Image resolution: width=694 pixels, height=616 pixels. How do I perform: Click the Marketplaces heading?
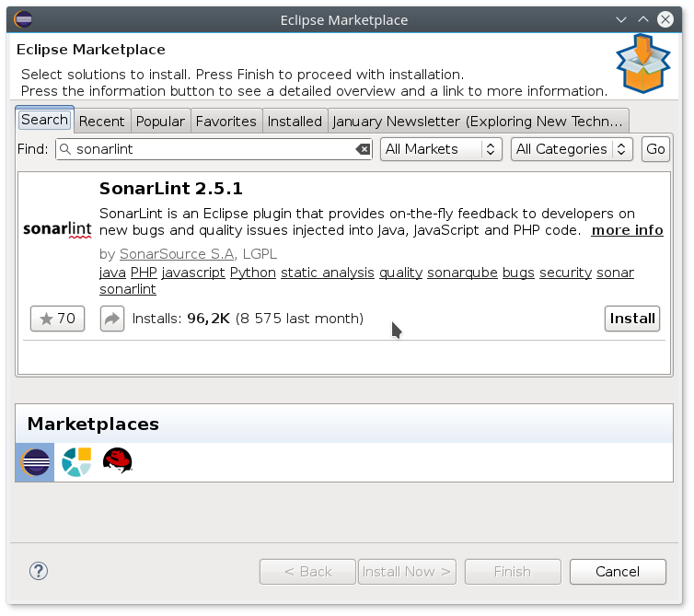pyautogui.click(x=93, y=424)
